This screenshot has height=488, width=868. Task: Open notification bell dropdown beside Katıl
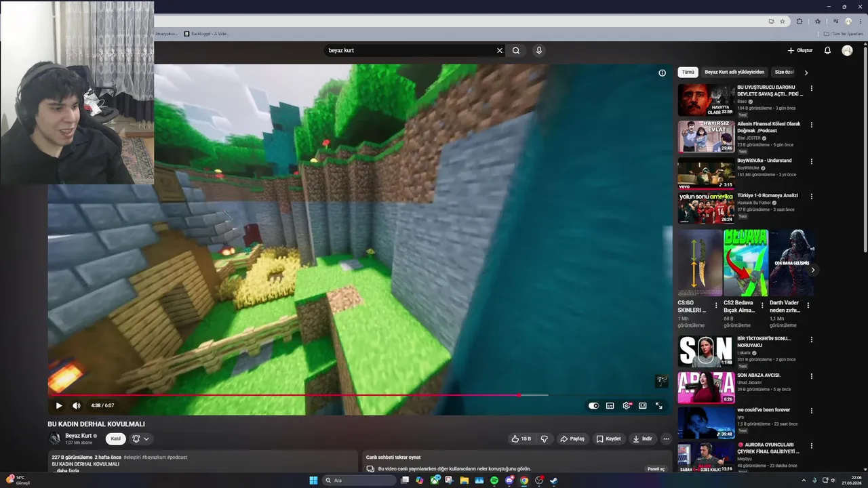click(x=140, y=439)
